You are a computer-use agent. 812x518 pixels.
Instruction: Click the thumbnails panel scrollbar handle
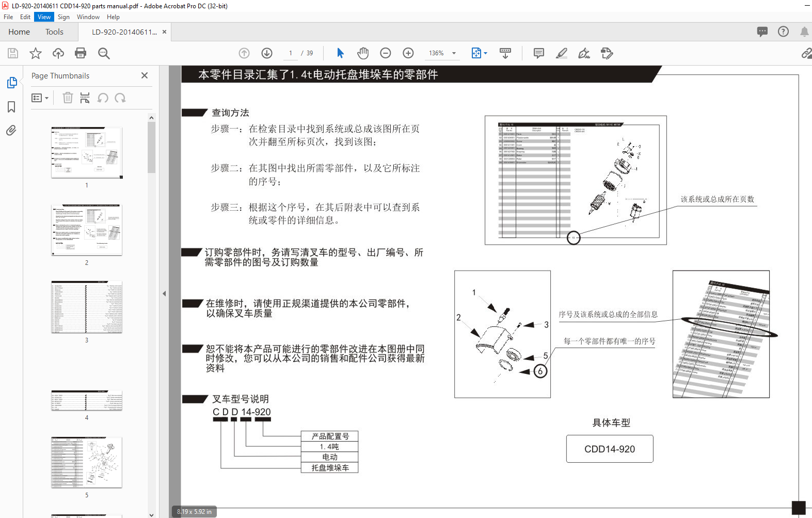tap(151, 147)
